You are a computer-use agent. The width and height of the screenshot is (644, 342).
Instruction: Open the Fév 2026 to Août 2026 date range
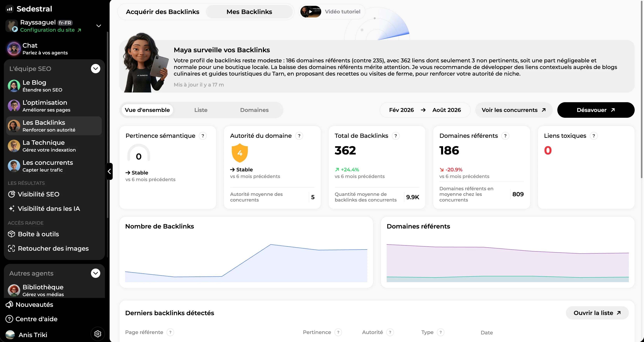tap(425, 110)
